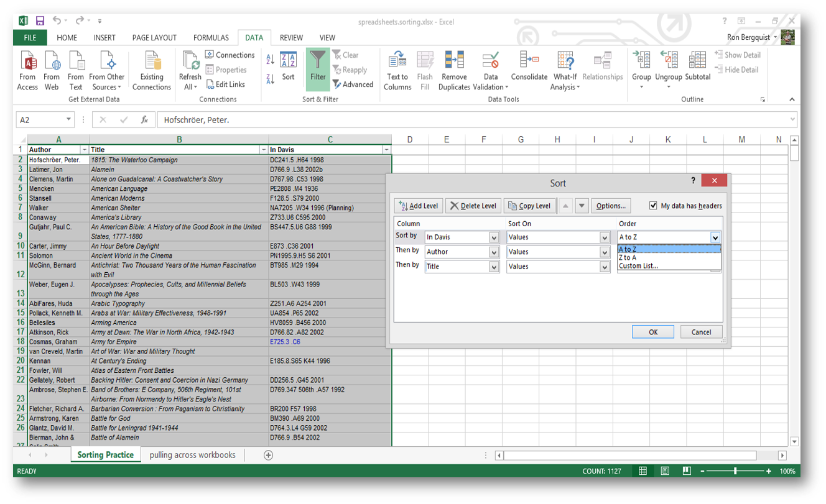826x504 pixels.
Task: Click the Sort A to Z ribbon icon
Action: [x=271, y=60]
